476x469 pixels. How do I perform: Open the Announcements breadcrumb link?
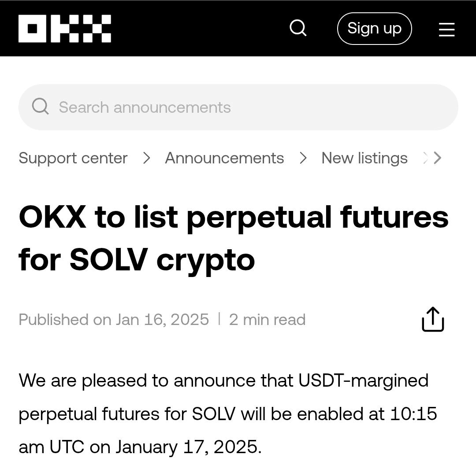tap(224, 158)
